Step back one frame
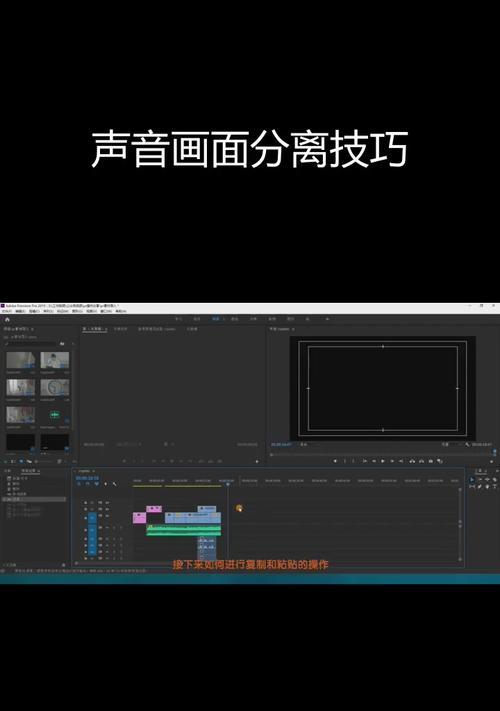This screenshot has height=711, width=500. coord(374,461)
